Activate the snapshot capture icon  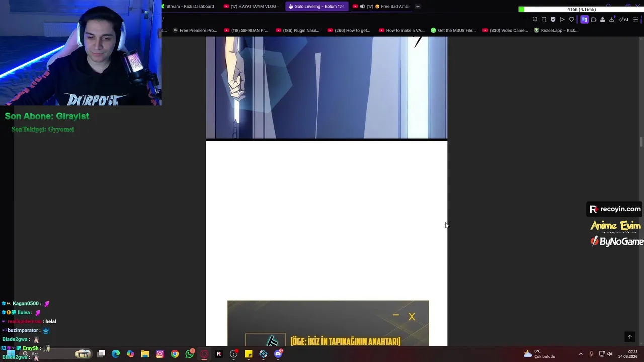(x=544, y=20)
